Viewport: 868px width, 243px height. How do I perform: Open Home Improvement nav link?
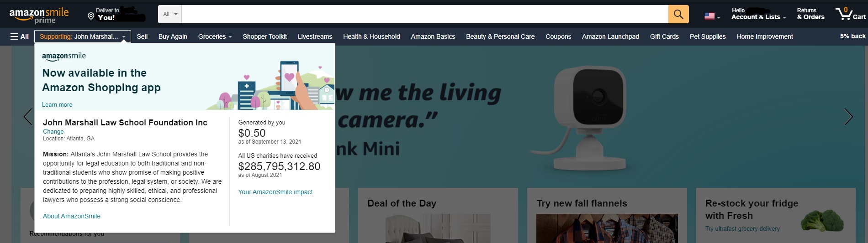click(x=765, y=36)
